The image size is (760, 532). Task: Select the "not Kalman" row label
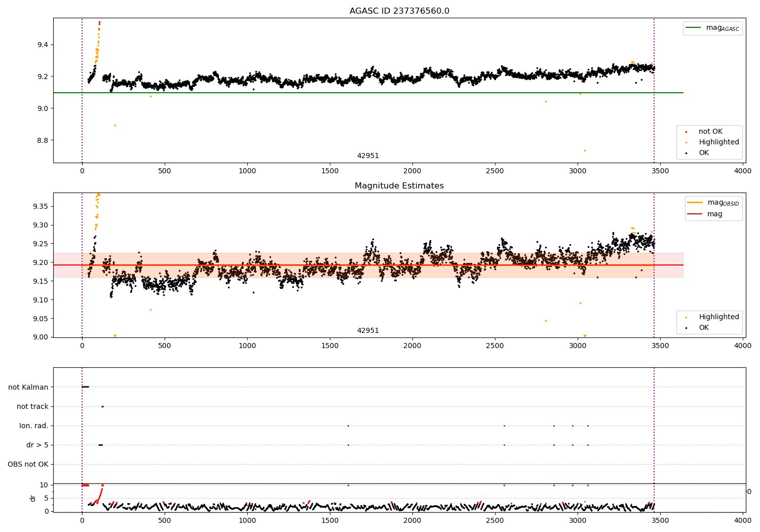pyautogui.click(x=28, y=387)
